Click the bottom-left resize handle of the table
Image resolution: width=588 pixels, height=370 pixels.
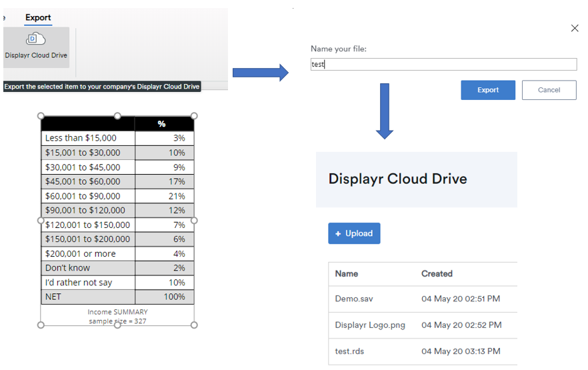pyautogui.click(x=41, y=325)
